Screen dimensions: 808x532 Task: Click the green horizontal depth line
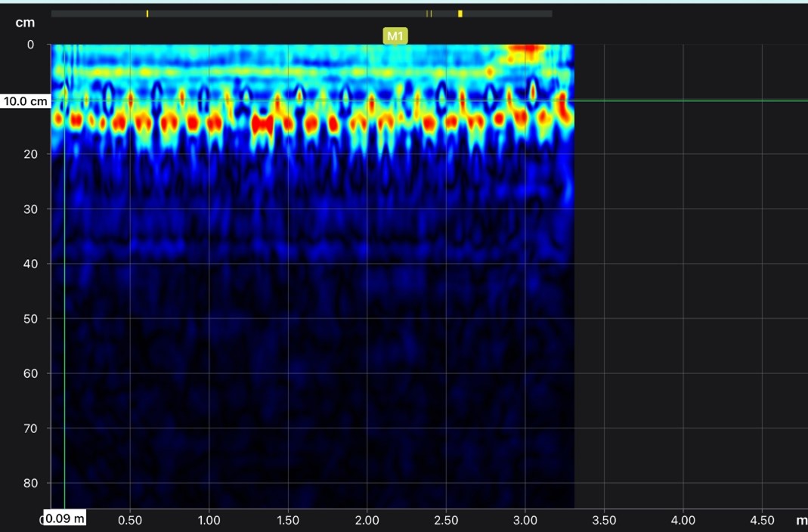click(x=680, y=101)
